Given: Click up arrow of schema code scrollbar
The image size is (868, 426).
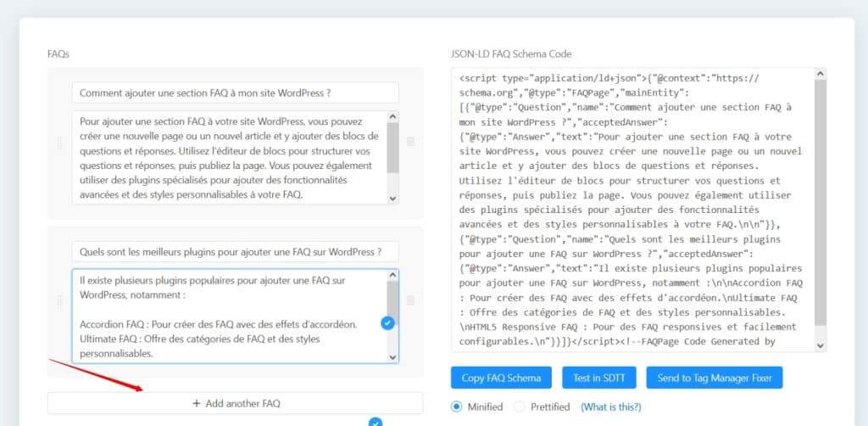Looking at the screenshot, I should pyautogui.click(x=821, y=74).
